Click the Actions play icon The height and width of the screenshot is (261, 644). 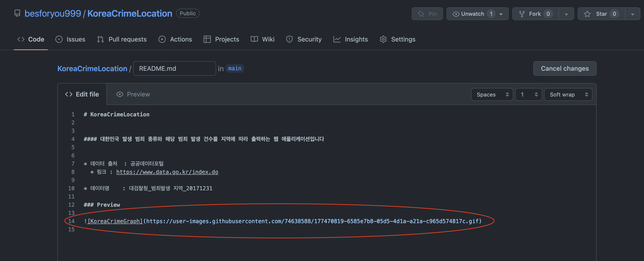click(x=162, y=39)
